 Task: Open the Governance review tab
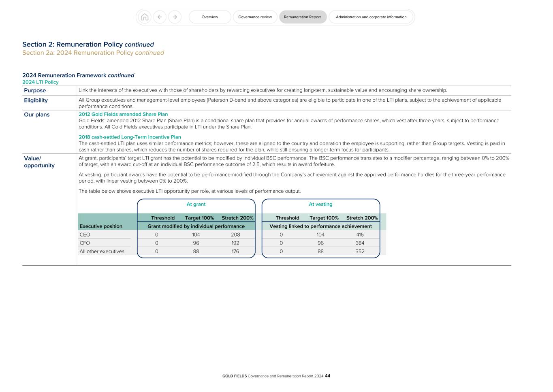coord(255,17)
